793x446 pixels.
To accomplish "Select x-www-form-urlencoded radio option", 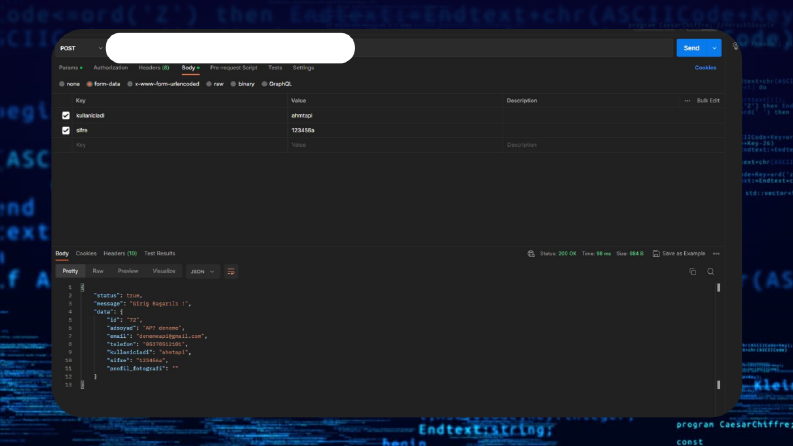I will click(x=130, y=84).
